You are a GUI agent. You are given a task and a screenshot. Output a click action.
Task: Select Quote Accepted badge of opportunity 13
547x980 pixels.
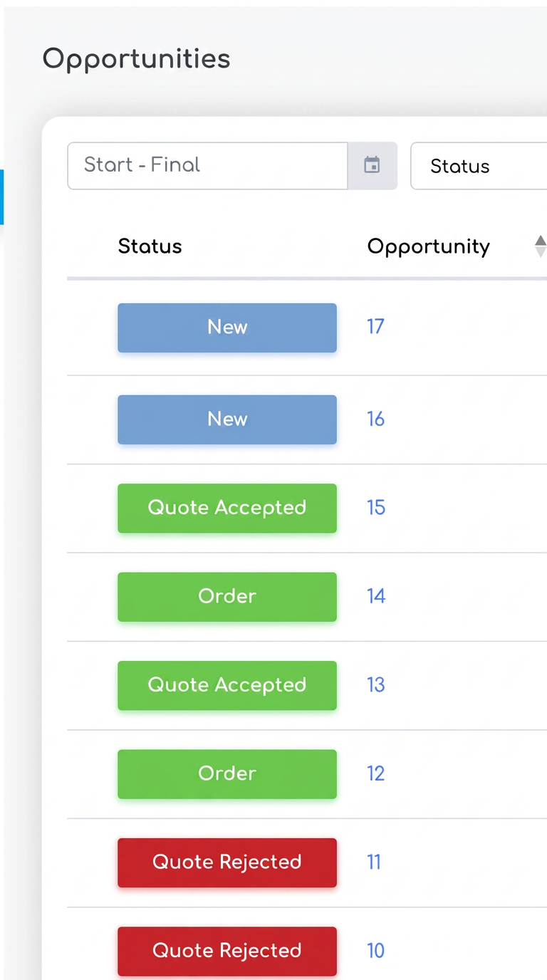coord(227,686)
